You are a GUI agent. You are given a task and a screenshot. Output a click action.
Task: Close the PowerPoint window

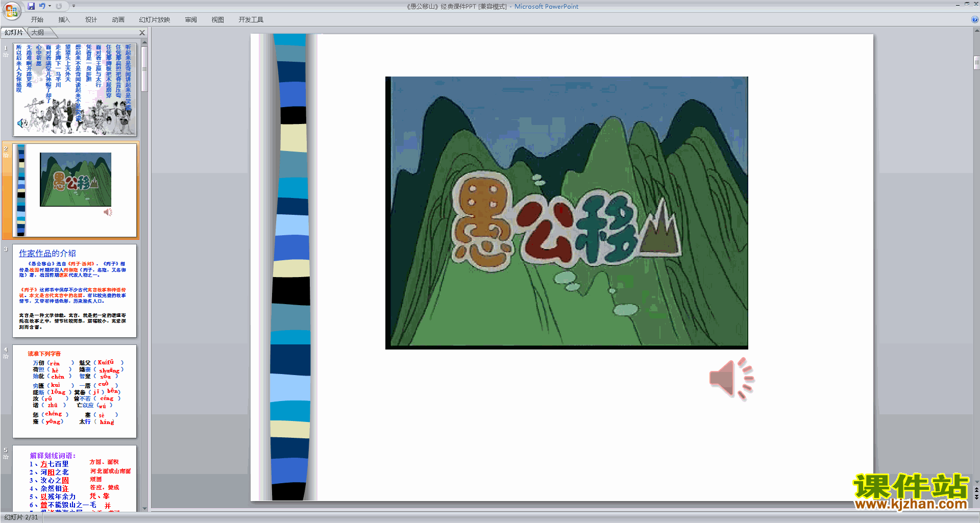[975, 4]
